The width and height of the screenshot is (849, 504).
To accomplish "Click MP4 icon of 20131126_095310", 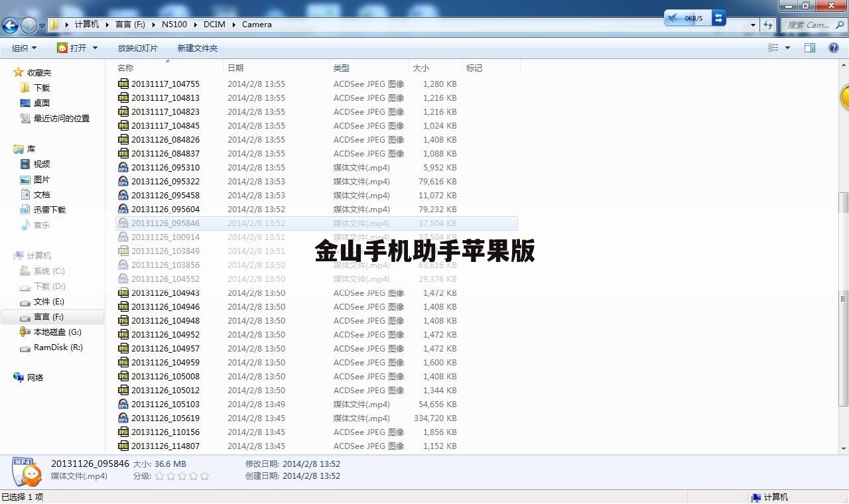I will pyautogui.click(x=123, y=167).
